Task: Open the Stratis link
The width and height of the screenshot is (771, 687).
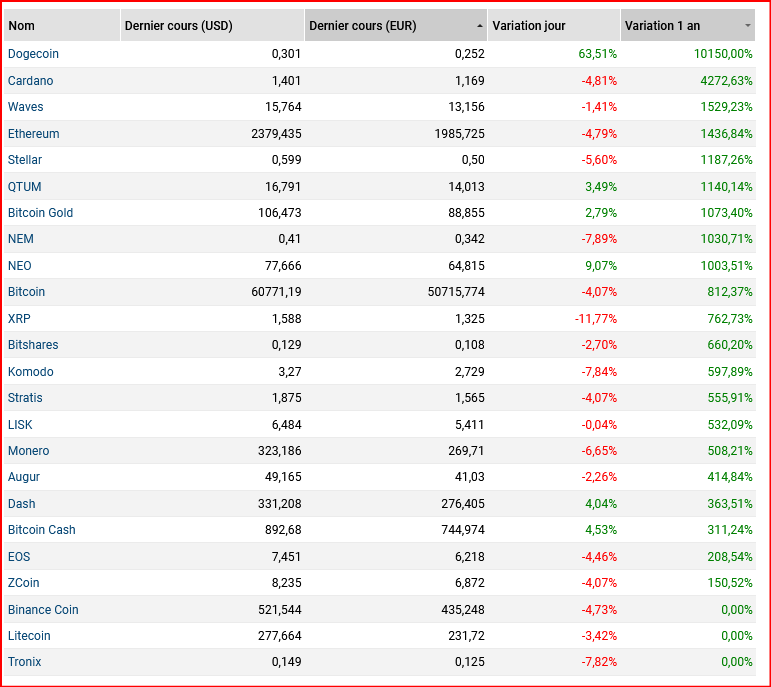Action: [x=25, y=398]
